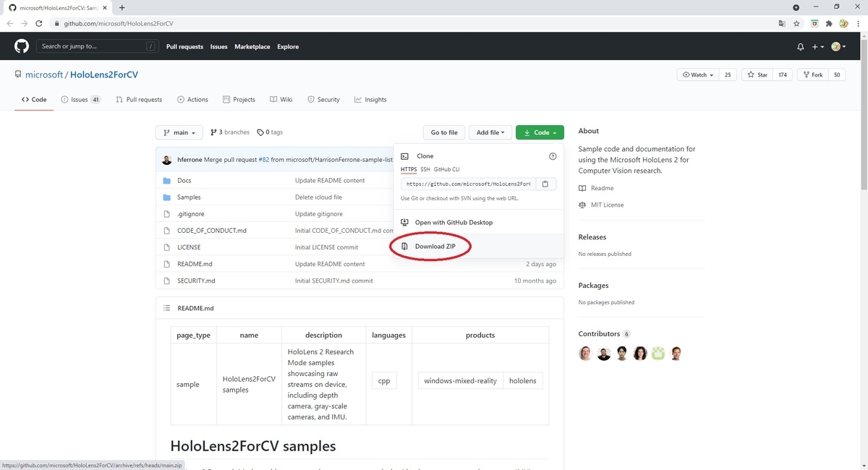Open the user profile avatar menu
This screenshot has height=470, width=868.
click(839, 47)
